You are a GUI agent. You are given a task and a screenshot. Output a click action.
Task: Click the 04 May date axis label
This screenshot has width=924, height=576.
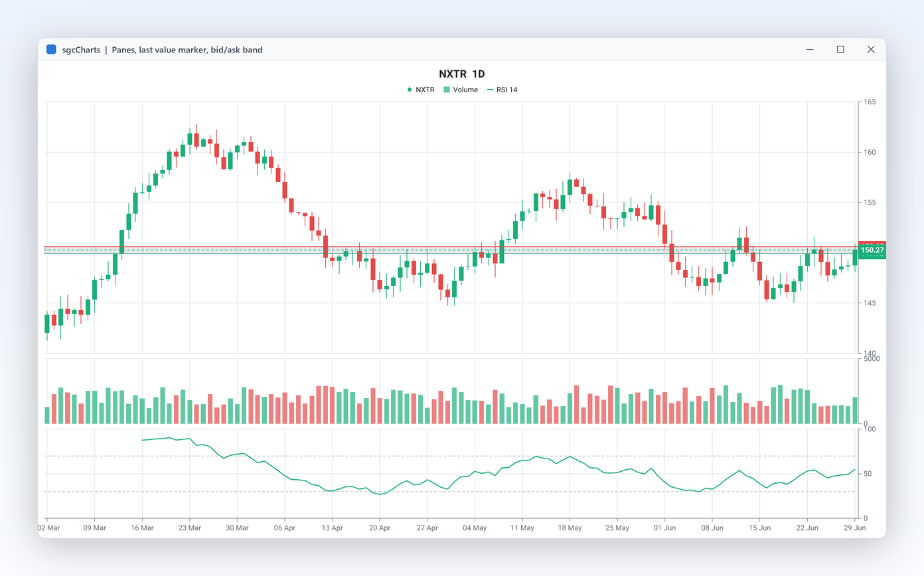[x=475, y=529]
